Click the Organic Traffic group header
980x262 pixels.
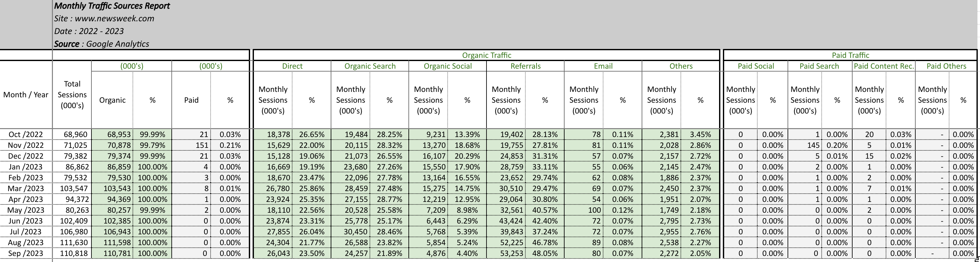pyautogui.click(x=486, y=55)
